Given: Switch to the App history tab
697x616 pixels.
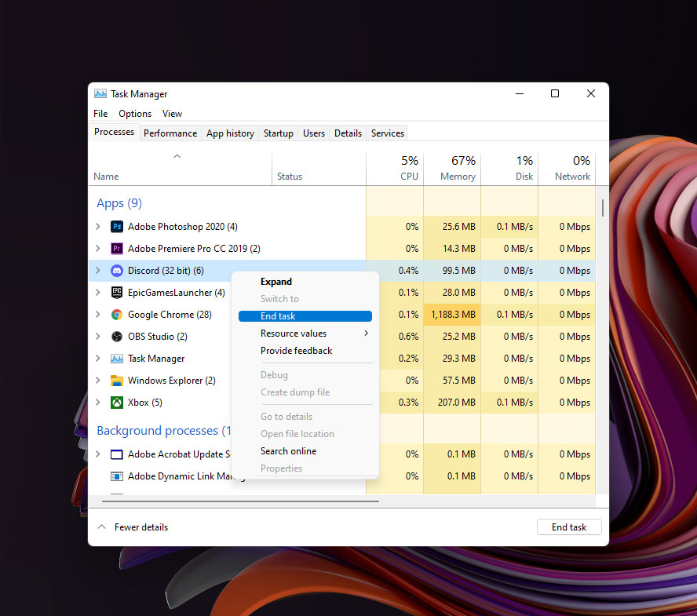Looking at the screenshot, I should pos(230,133).
